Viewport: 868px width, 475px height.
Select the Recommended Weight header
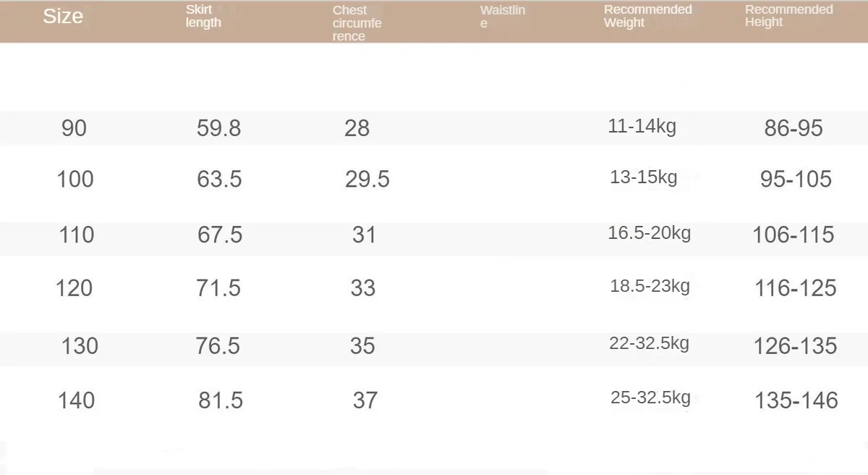coord(647,16)
